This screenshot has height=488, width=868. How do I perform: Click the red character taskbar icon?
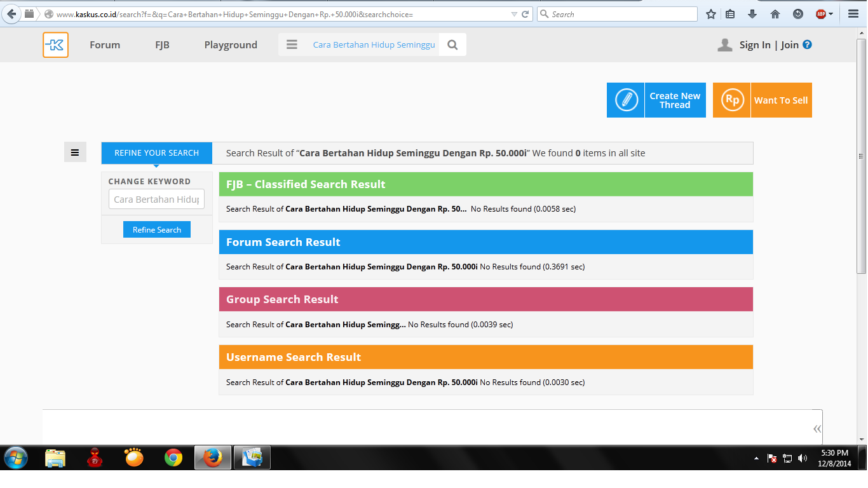(x=95, y=457)
